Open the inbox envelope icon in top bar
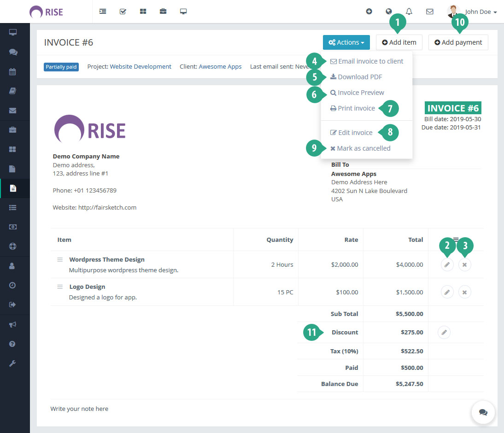This screenshot has height=433, width=504. (x=430, y=12)
